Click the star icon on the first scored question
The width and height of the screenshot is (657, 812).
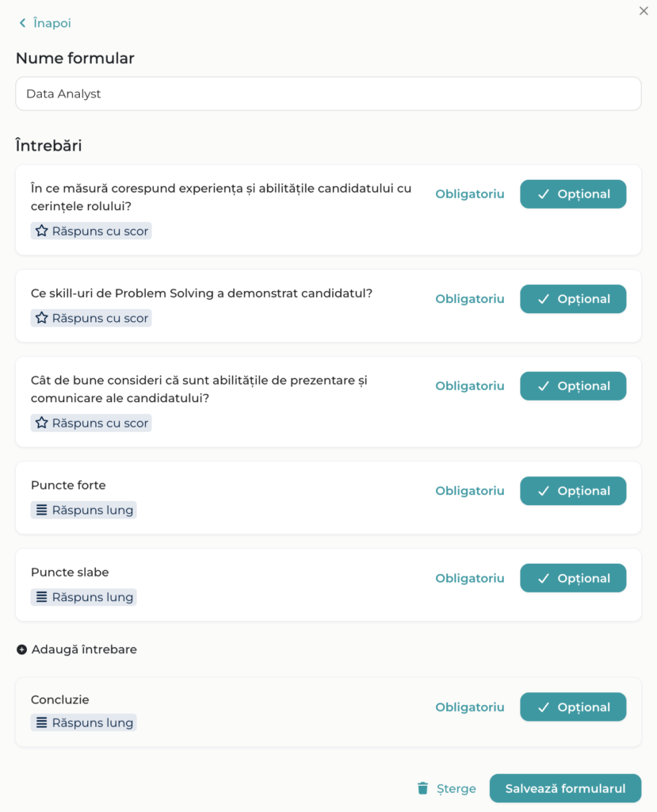[41, 231]
